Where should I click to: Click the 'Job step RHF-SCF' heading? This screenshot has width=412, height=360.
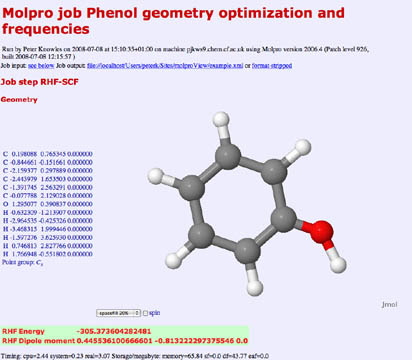pos(39,82)
